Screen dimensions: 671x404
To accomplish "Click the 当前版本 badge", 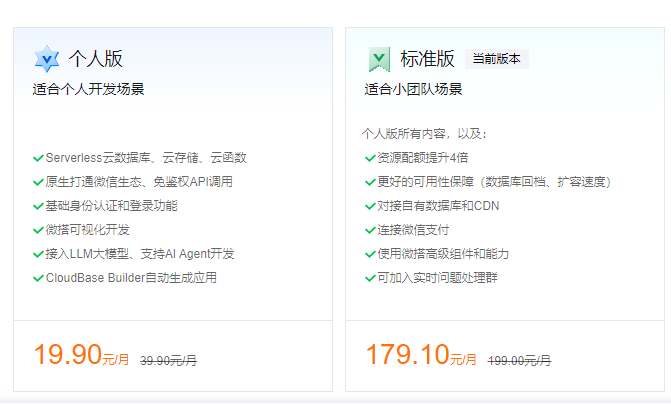I will 497,59.
